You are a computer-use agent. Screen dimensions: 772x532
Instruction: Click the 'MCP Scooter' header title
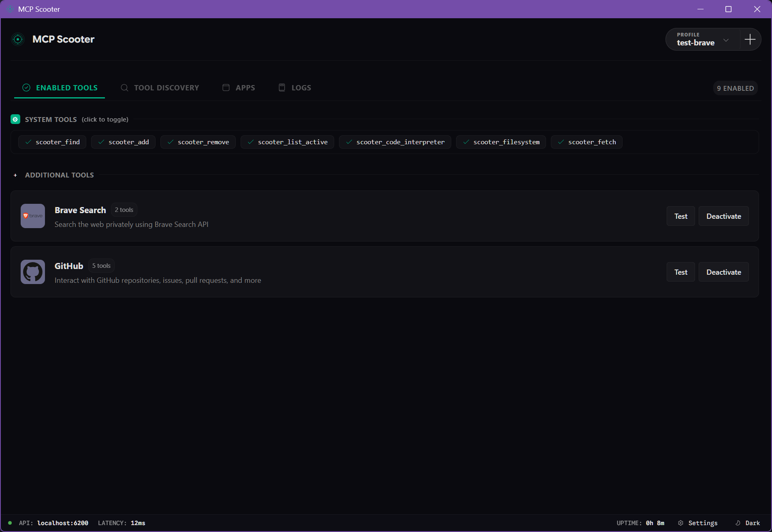tap(63, 39)
